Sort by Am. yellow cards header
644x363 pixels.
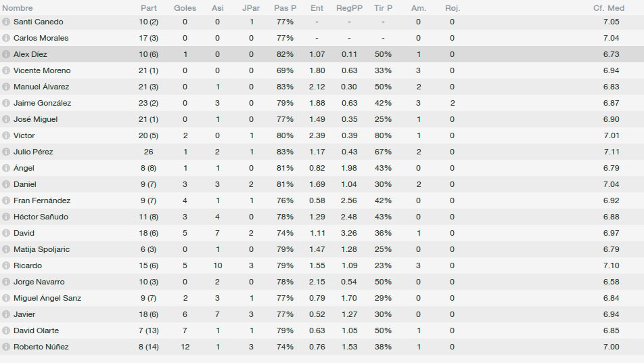click(419, 8)
